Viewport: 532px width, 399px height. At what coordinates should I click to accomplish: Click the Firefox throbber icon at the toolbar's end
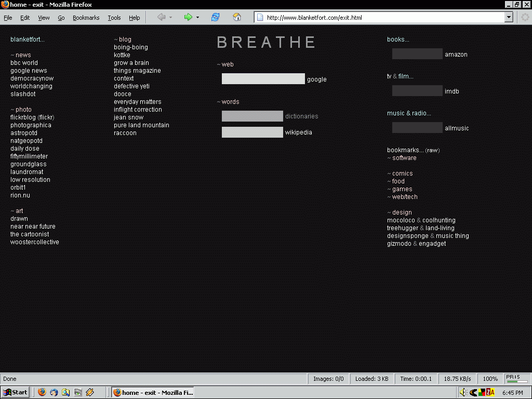pos(525,17)
